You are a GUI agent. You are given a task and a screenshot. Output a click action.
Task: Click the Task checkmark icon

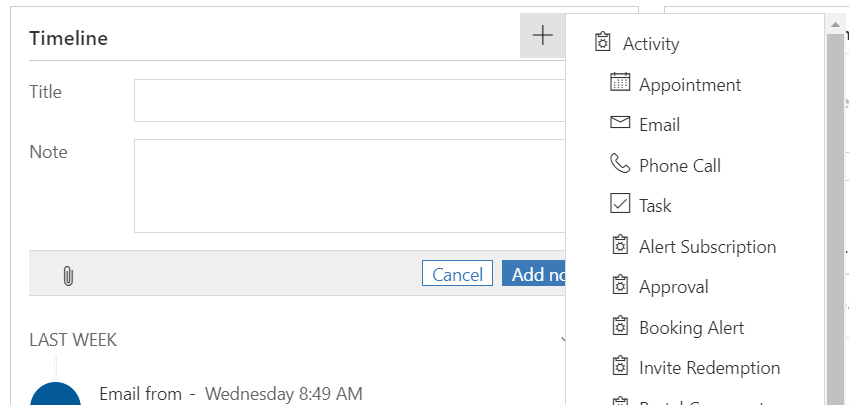pyautogui.click(x=620, y=204)
